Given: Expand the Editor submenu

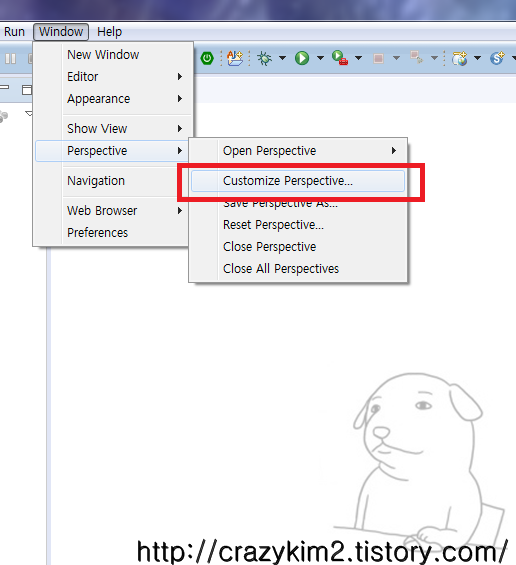Looking at the screenshot, I should click(114, 76).
